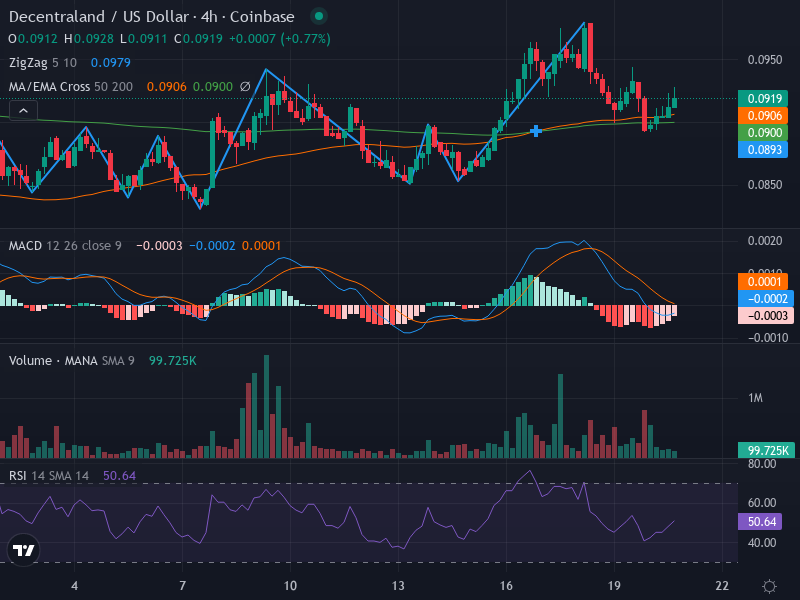Image resolution: width=800 pixels, height=600 pixels.
Task: Click the 4h interval text in title
Action: (x=209, y=17)
